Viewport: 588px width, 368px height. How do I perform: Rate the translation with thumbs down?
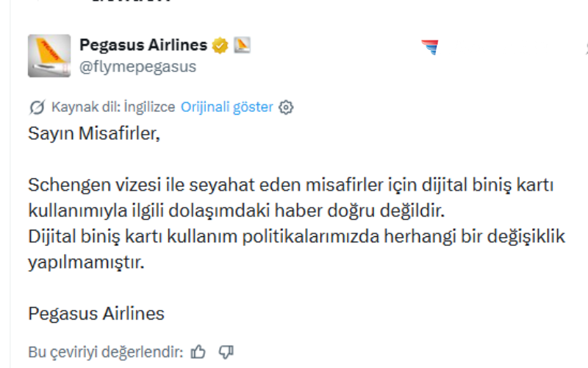click(226, 352)
